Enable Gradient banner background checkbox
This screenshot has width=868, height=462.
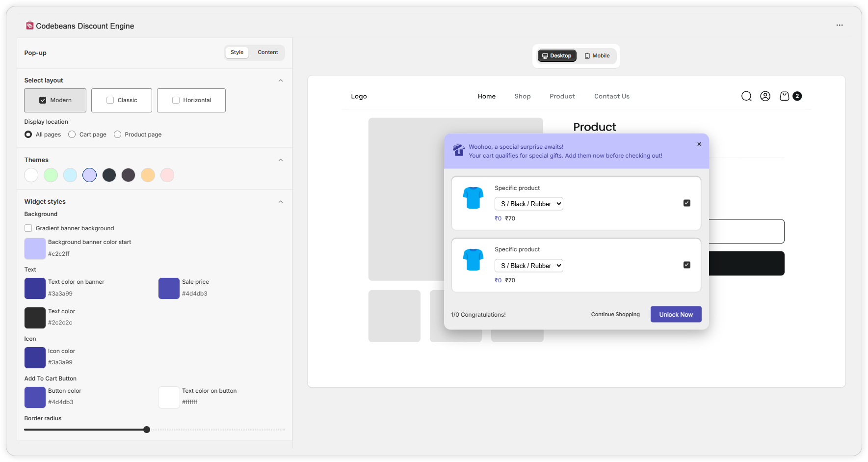pyautogui.click(x=28, y=228)
